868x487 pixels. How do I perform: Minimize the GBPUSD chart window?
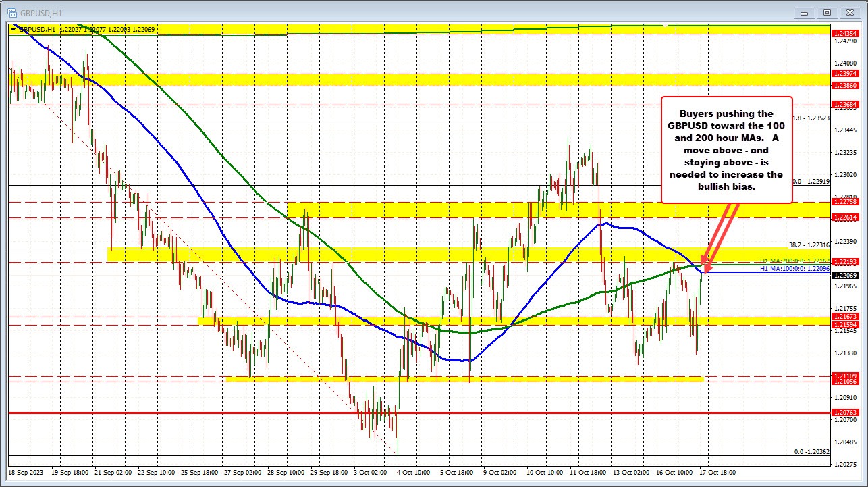coord(803,12)
